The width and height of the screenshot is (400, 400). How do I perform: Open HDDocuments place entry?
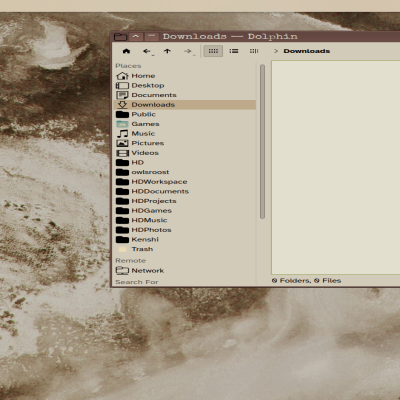click(x=185, y=192)
